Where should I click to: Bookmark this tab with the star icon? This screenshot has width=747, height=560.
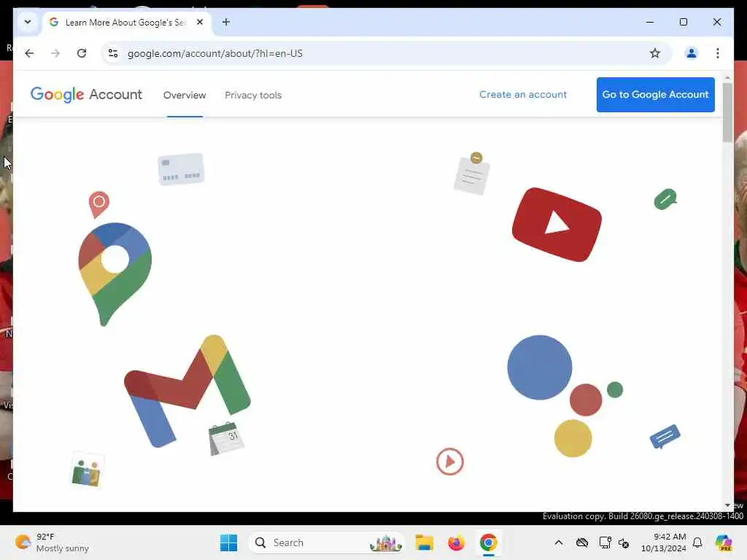655,53
